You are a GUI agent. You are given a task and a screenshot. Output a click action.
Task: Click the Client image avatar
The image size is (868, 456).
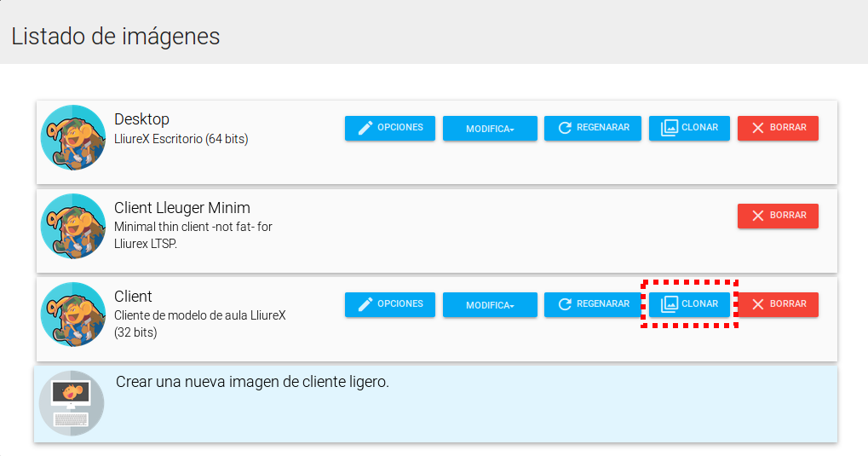click(x=73, y=315)
